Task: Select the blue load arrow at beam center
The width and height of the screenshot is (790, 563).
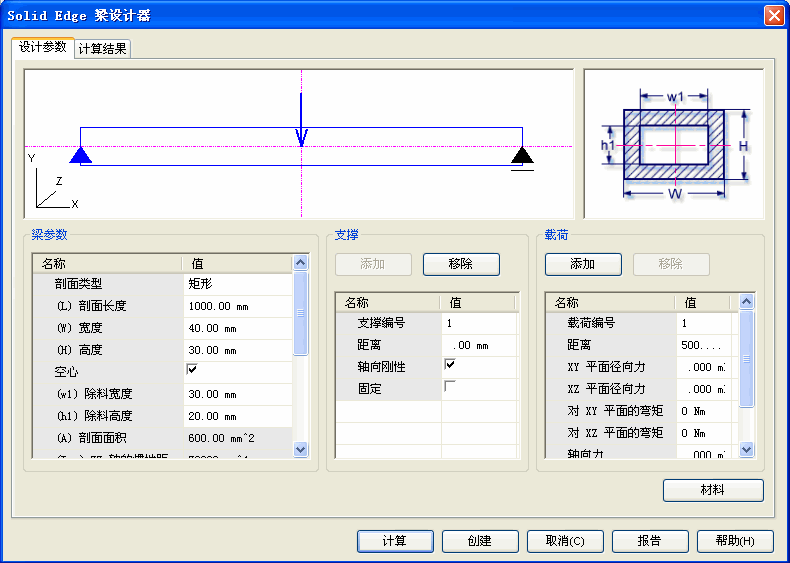Action: (301, 120)
